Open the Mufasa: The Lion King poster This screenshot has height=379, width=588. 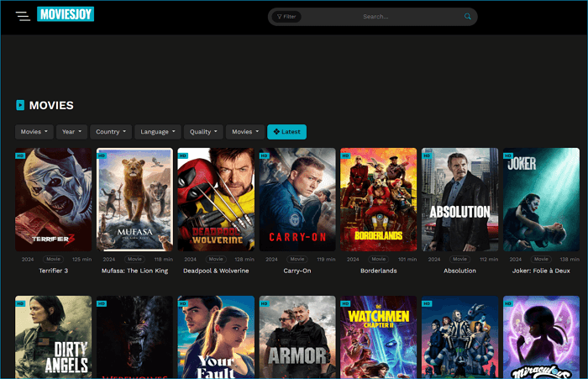[134, 200]
